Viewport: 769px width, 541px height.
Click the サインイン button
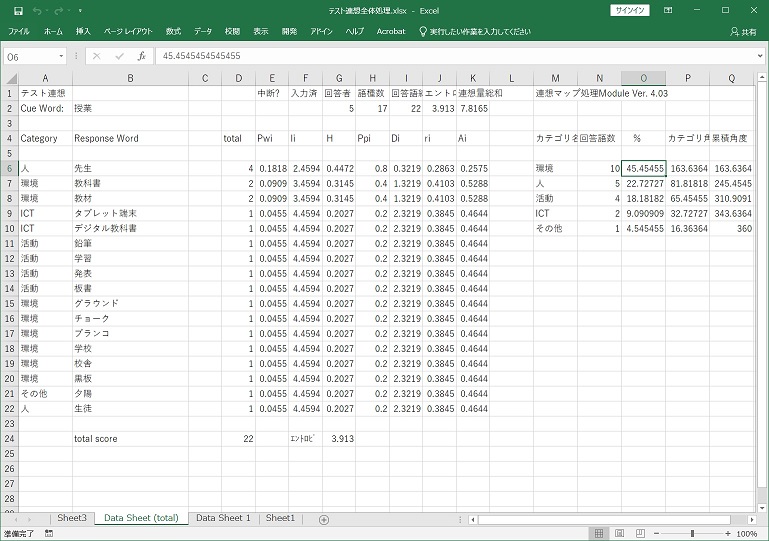[x=628, y=11]
